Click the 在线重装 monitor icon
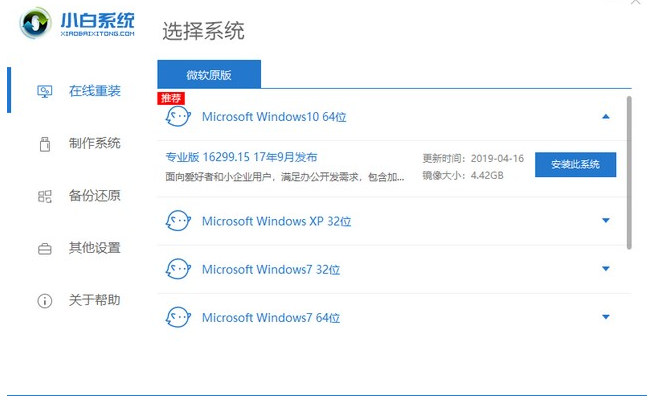 pos(45,91)
